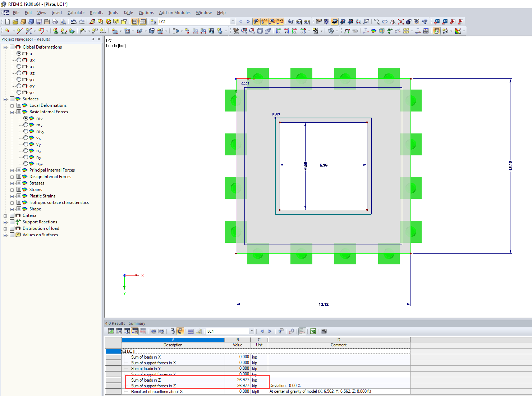Open the LC1 load case dropdown

pyautogui.click(x=232, y=21)
